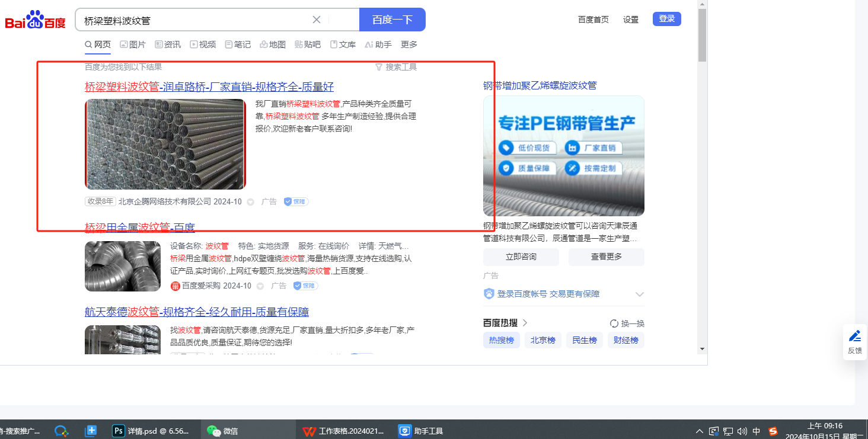Open the 更多 search categories menu
Viewport: 868px width, 439px height.
(409, 44)
